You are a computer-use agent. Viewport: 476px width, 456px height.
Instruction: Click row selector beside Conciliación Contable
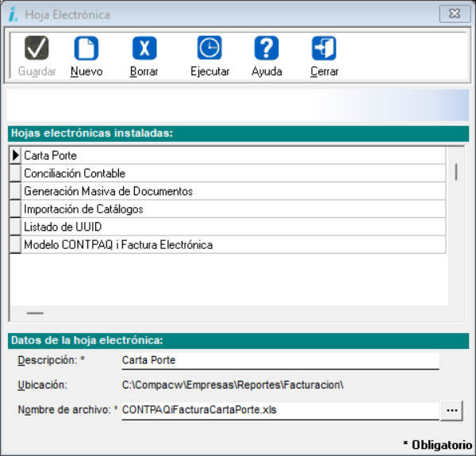(15, 174)
